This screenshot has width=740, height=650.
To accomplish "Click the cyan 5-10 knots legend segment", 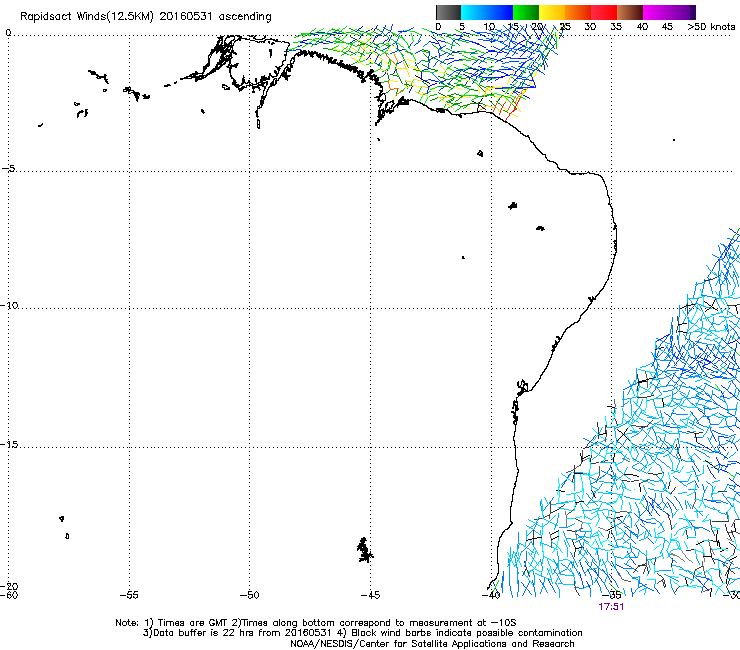I will (474, 12).
